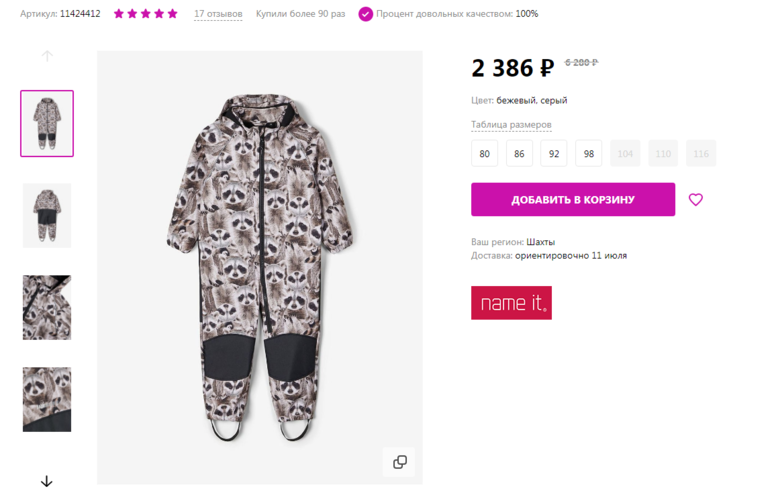Image resolution: width=770 pixels, height=503 pixels.
Task: Show the third close-up hood thumbnail
Action: click(47, 307)
